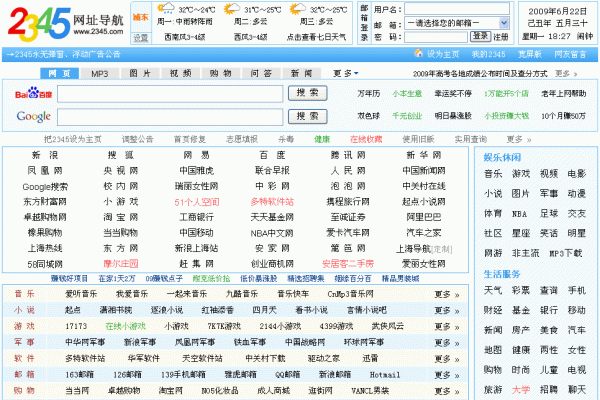Switch to the MP3 search tab

99,73
